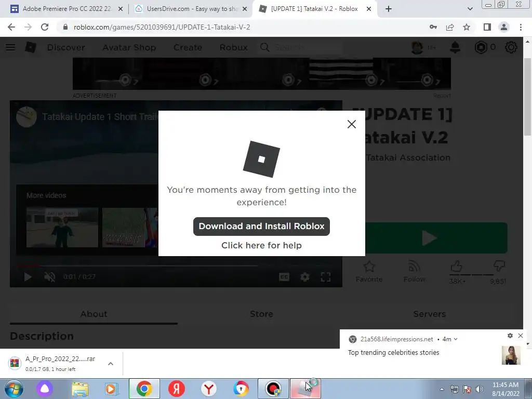This screenshot has height=399, width=532.
Task: Open Roblox hamburger navigation menu
Action: click(10, 47)
